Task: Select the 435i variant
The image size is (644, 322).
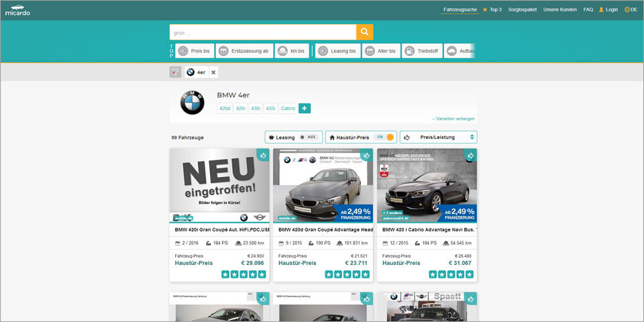Action: [x=270, y=109]
